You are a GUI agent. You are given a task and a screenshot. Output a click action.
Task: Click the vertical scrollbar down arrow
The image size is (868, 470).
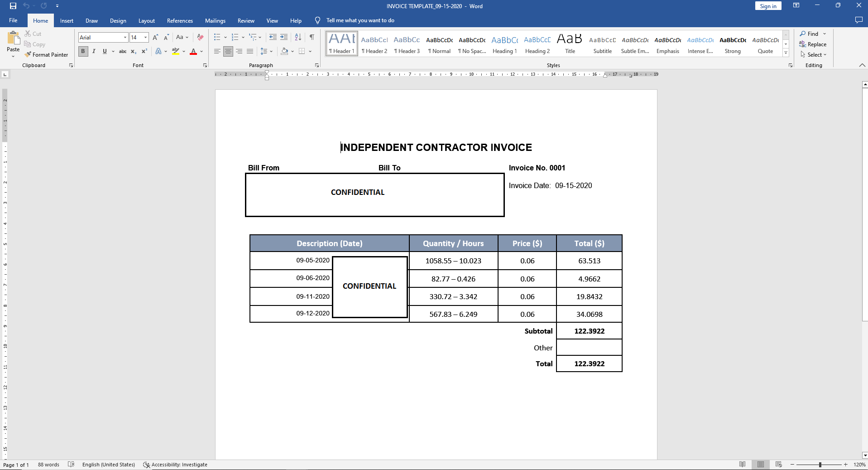click(864, 455)
